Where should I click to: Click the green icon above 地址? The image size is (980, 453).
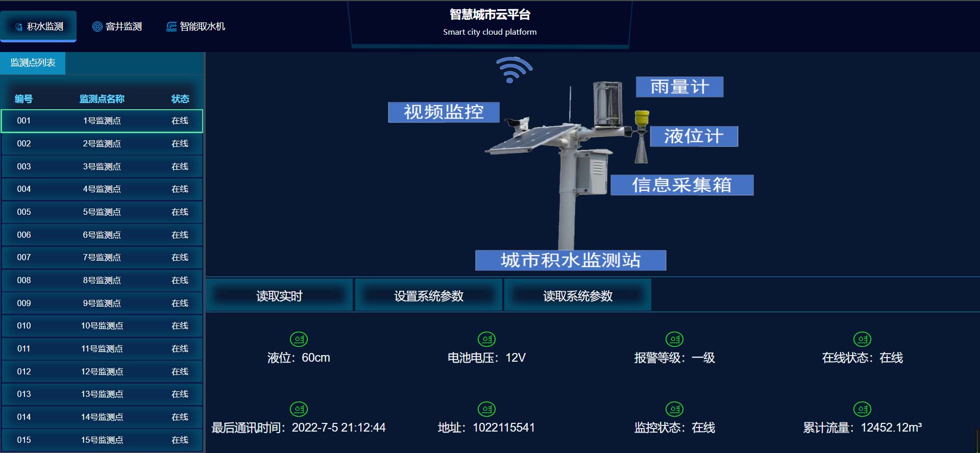point(486,409)
